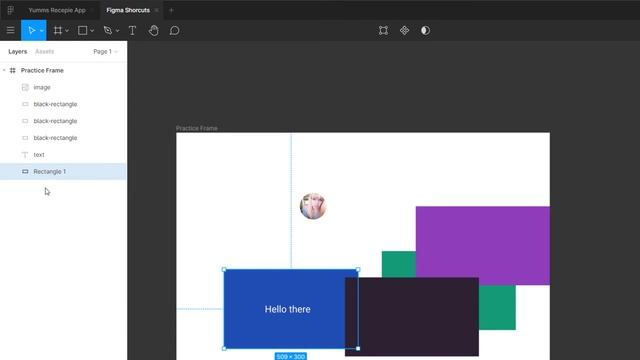
Task: Select the Move tool arrow
Action: (x=31, y=31)
